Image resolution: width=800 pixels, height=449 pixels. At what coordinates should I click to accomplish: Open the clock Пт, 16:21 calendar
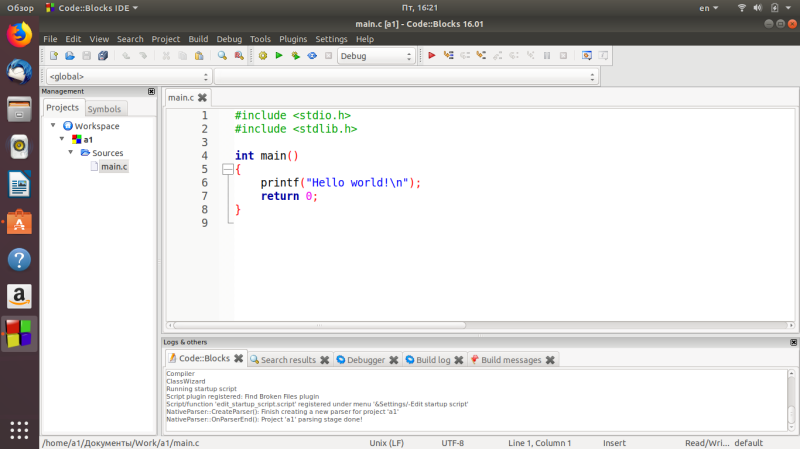419,8
